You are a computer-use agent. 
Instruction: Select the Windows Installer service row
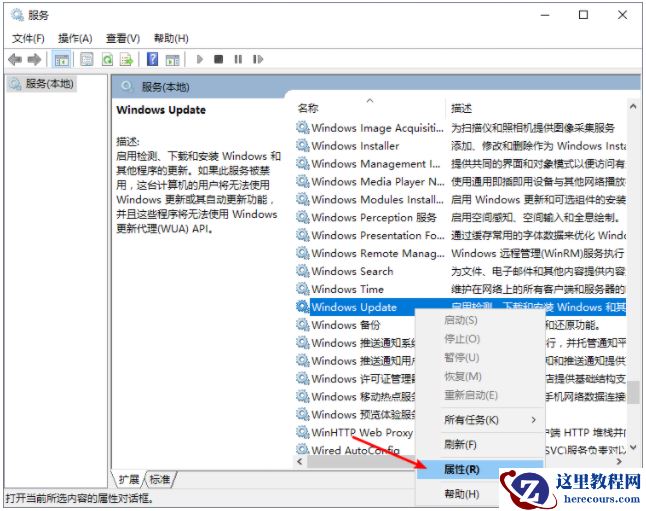[x=461, y=145]
